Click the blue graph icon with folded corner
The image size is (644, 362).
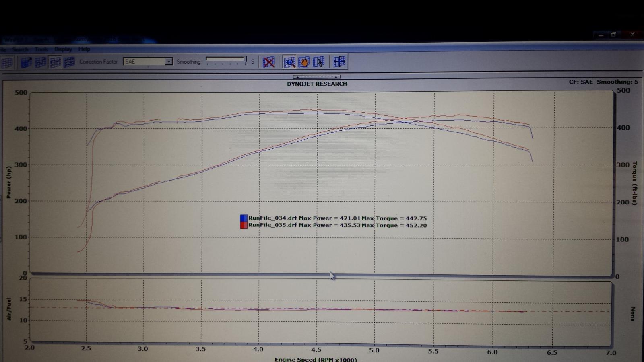point(26,62)
